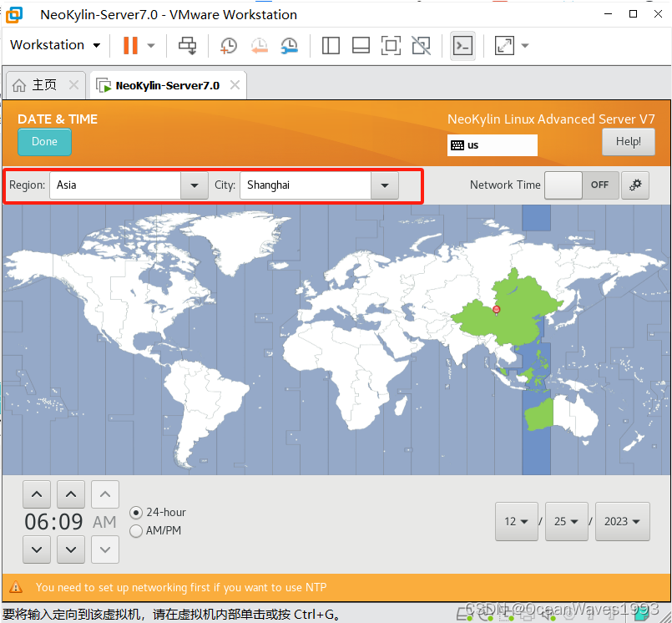672x623 pixels.
Task: Select the 24-hour radio button
Action: coord(136,513)
